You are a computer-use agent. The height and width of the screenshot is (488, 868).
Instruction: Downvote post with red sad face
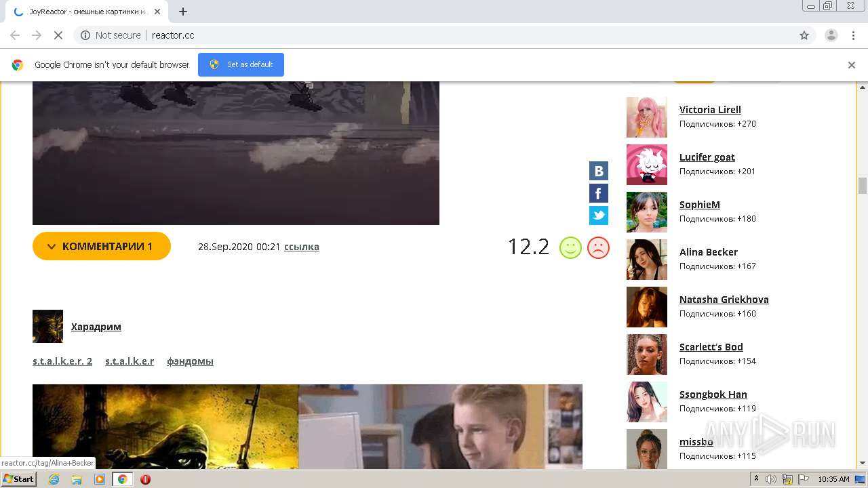coord(598,247)
